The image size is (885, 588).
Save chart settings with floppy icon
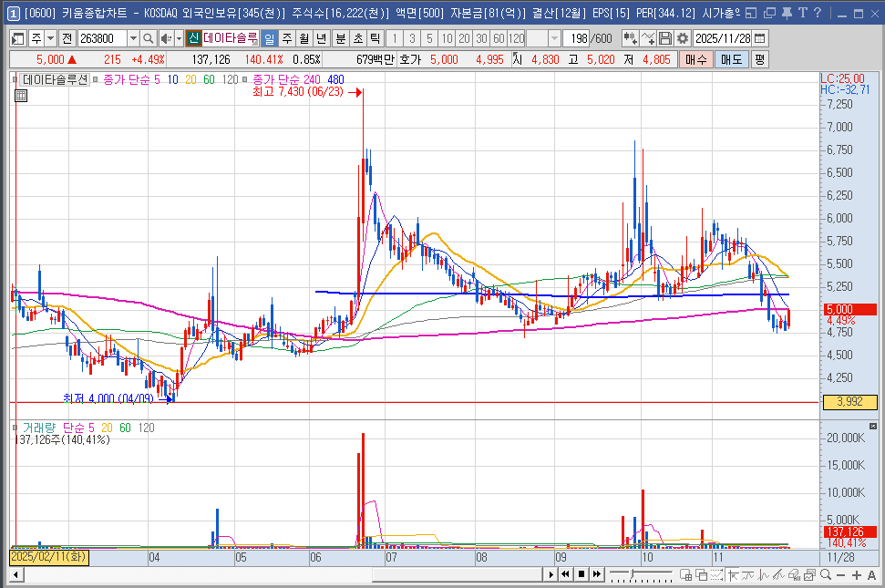pyautogui.click(x=665, y=38)
